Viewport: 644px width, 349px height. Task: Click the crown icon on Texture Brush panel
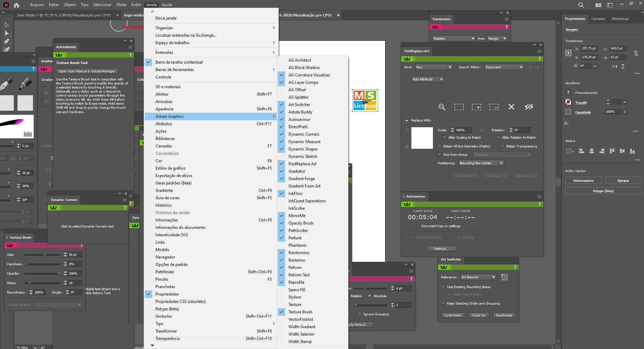tap(10, 245)
